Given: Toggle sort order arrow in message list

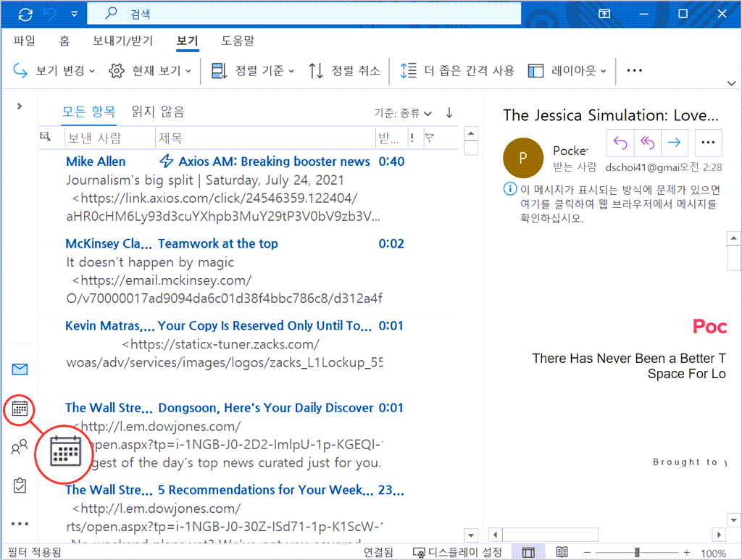Looking at the screenshot, I should [449, 112].
